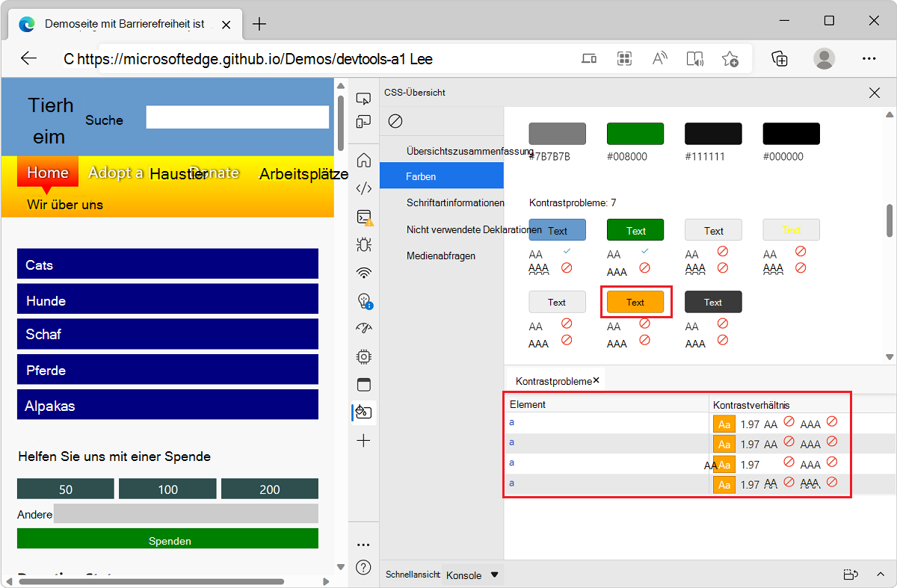The width and height of the screenshot is (897, 588).
Task: Open DevTools help via the question mark icon
Action: 363,567
